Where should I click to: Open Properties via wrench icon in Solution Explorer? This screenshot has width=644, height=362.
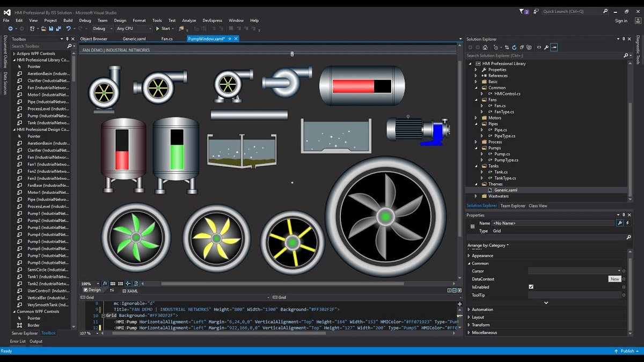pos(546,47)
